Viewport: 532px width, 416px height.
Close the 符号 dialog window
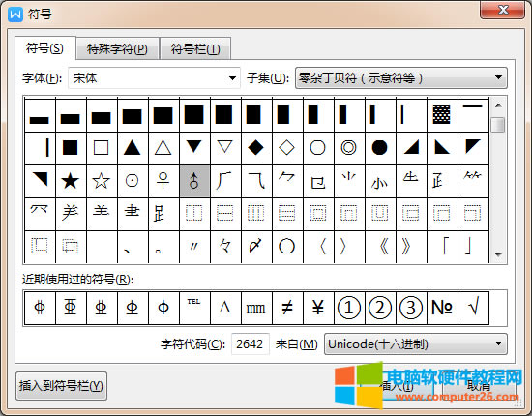point(502,10)
